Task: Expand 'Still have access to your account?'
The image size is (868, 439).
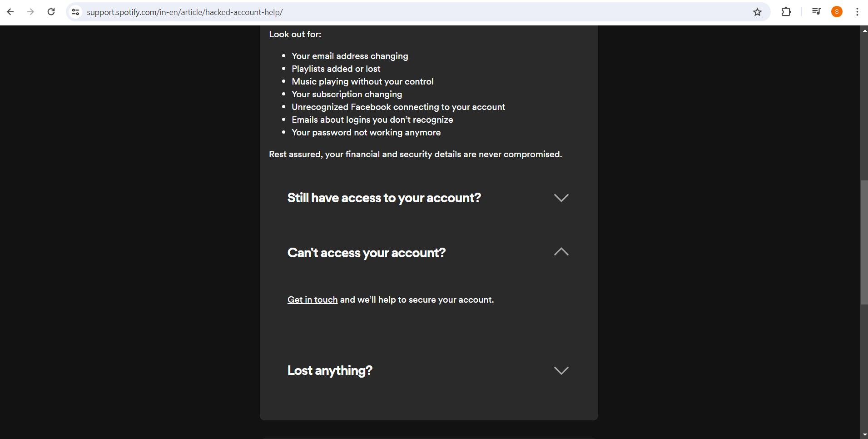Action: coord(561,198)
